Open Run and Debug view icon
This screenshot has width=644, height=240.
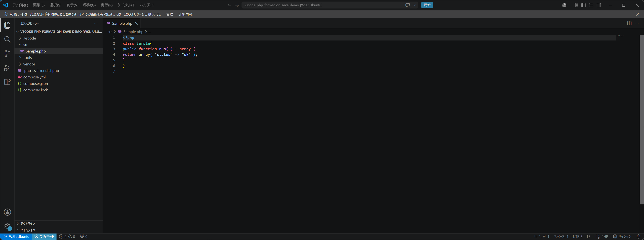click(7, 68)
